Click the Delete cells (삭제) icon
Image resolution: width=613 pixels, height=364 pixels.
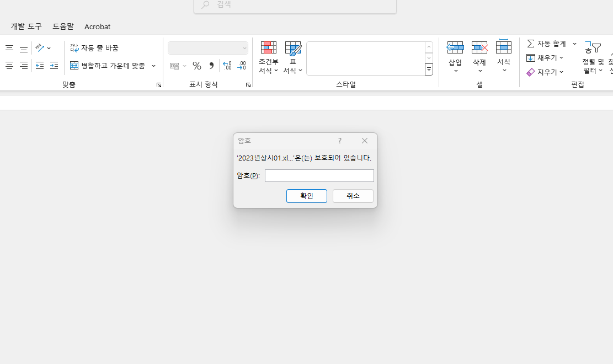(x=479, y=48)
